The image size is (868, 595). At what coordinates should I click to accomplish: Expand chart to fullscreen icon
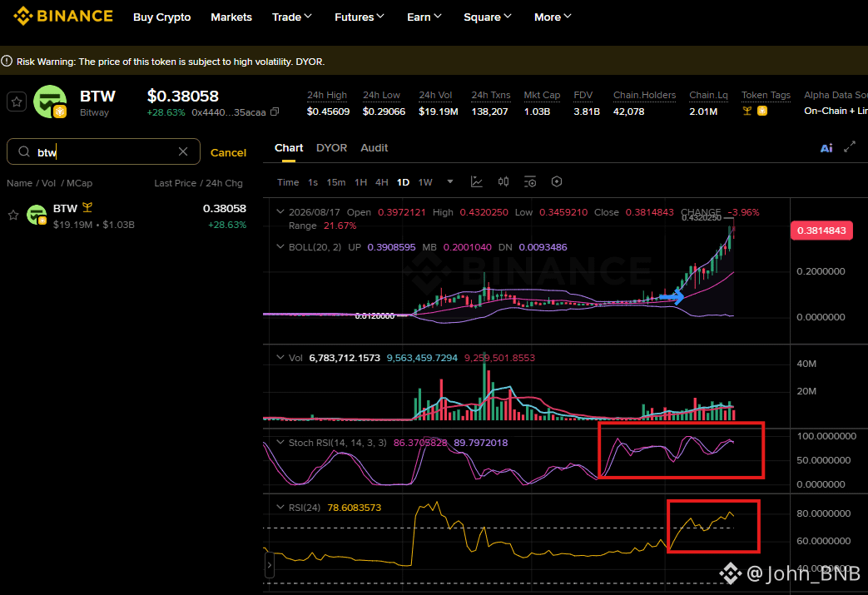(x=850, y=147)
